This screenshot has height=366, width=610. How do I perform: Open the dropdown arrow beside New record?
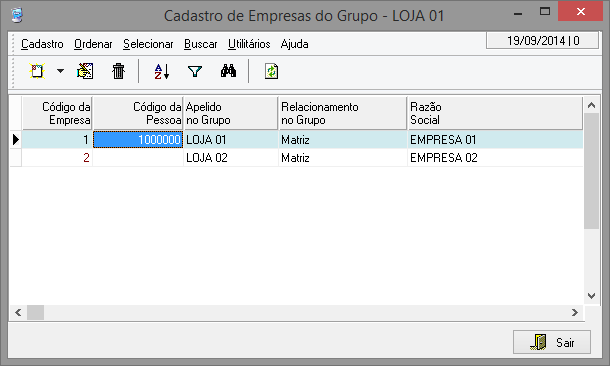pos(60,71)
